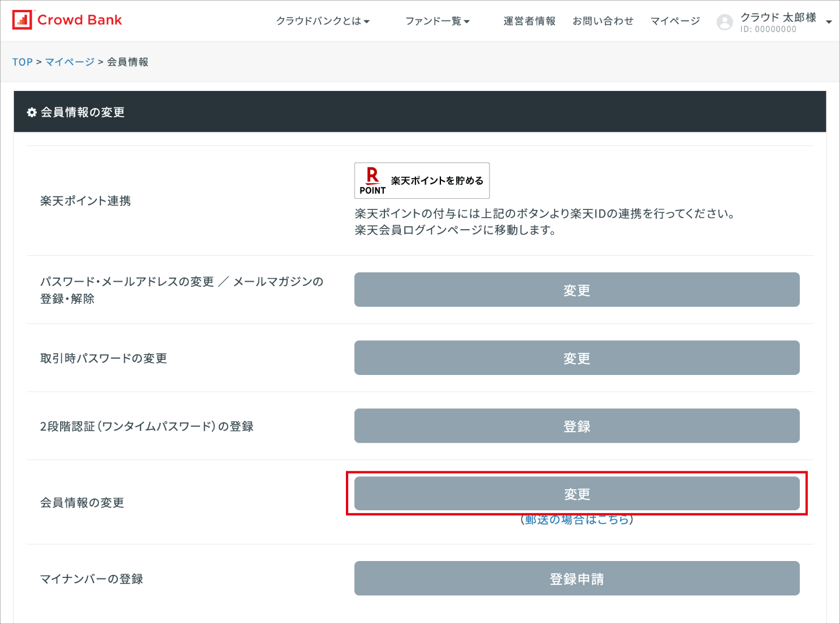Click 登録申請 for マイナンバーの登録

coord(576,579)
